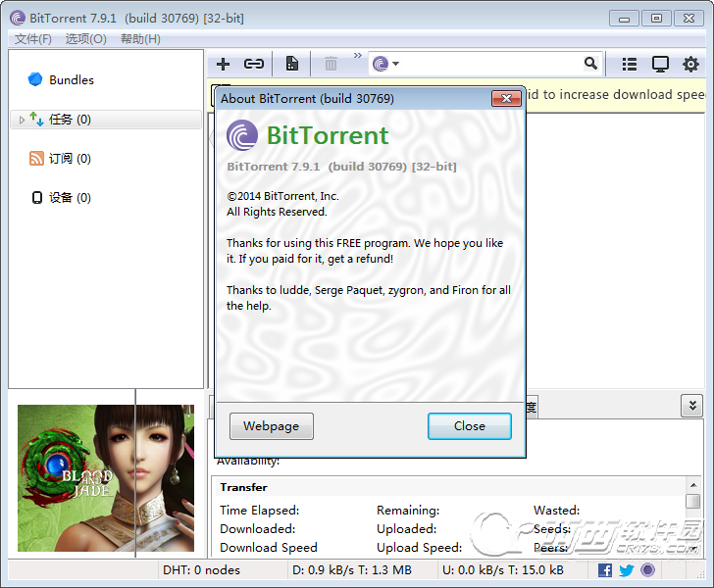Collapse the detail pane double-chevron button

click(x=692, y=406)
